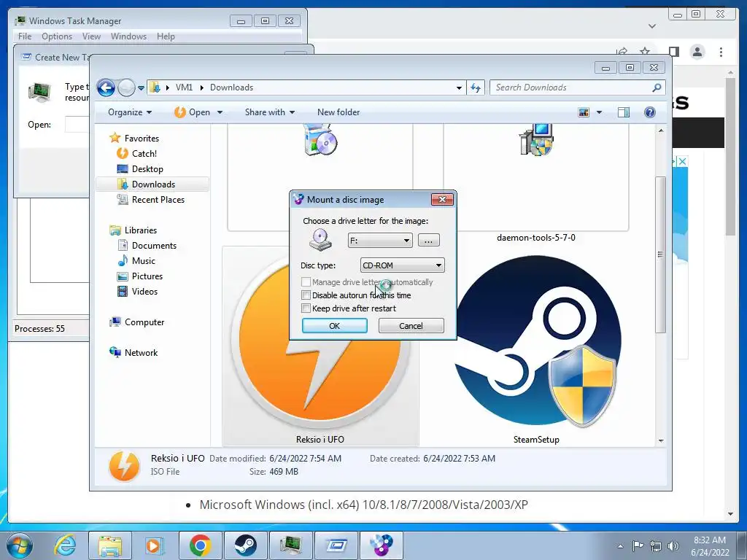Select Computer in navigation pane

144,322
